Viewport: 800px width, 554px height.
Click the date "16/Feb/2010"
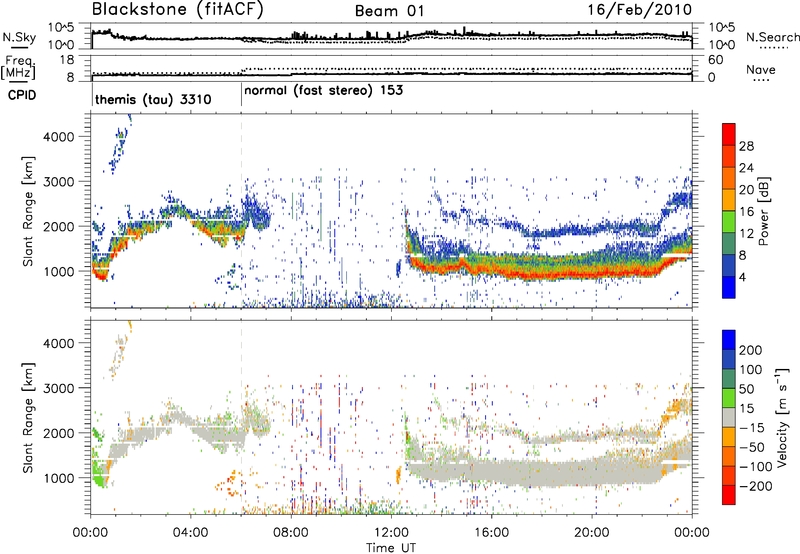tap(640, 10)
